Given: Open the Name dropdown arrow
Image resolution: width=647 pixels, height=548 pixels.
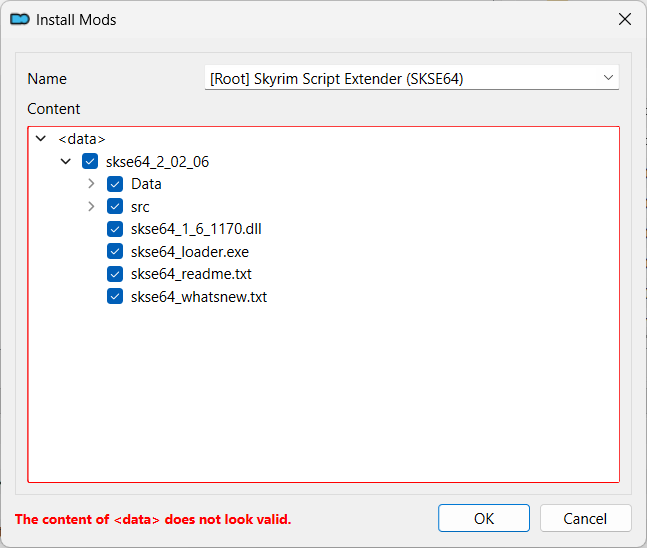Looking at the screenshot, I should pyautogui.click(x=608, y=77).
